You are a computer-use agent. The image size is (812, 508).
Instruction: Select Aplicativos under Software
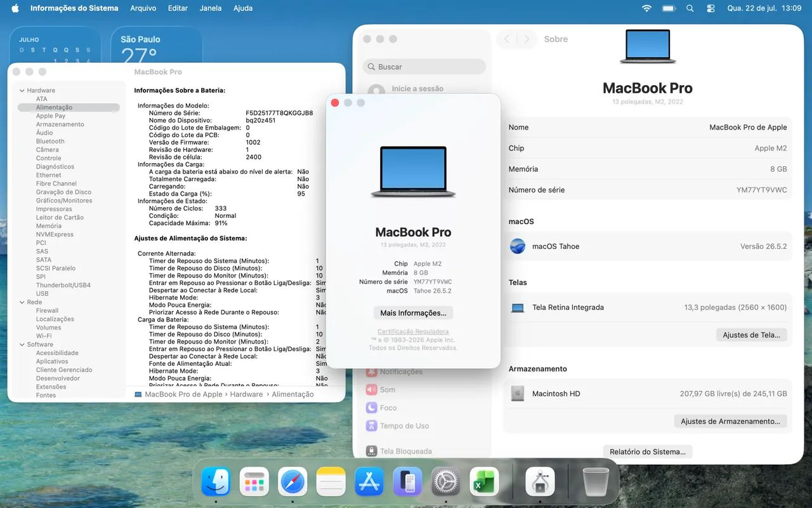52,361
